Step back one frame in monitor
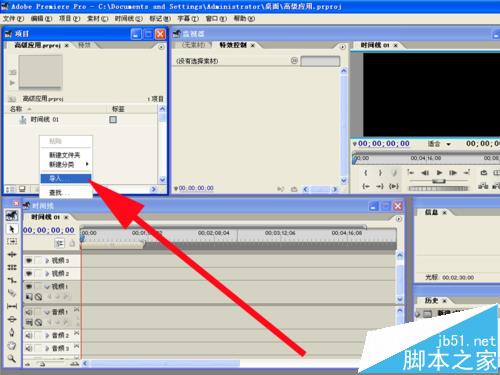Image resolution: width=500 pixels, height=375 pixels. (x=425, y=173)
